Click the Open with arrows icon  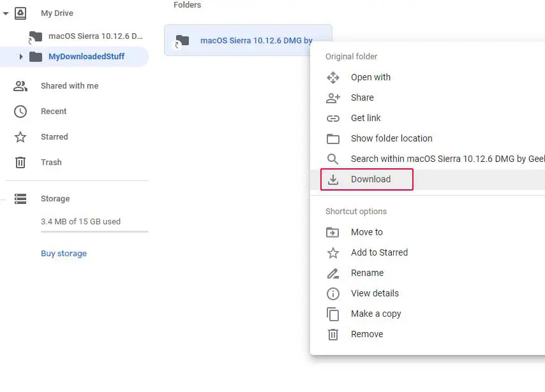pos(333,77)
